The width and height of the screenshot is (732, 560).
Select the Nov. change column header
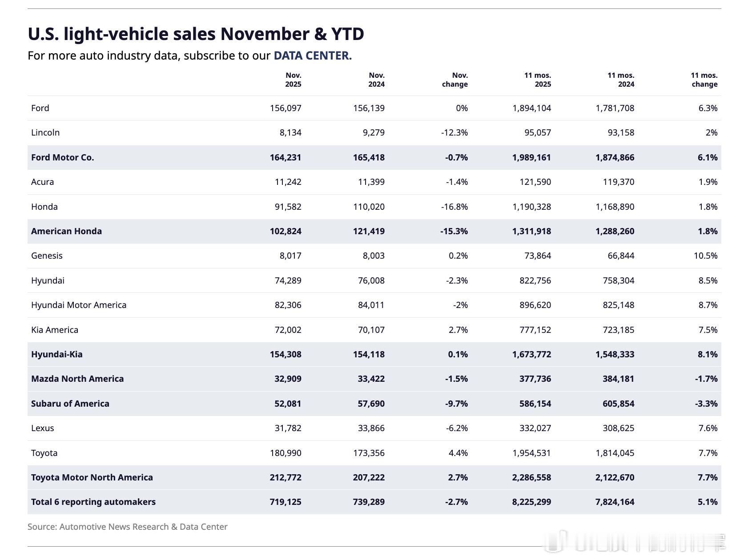pos(455,80)
